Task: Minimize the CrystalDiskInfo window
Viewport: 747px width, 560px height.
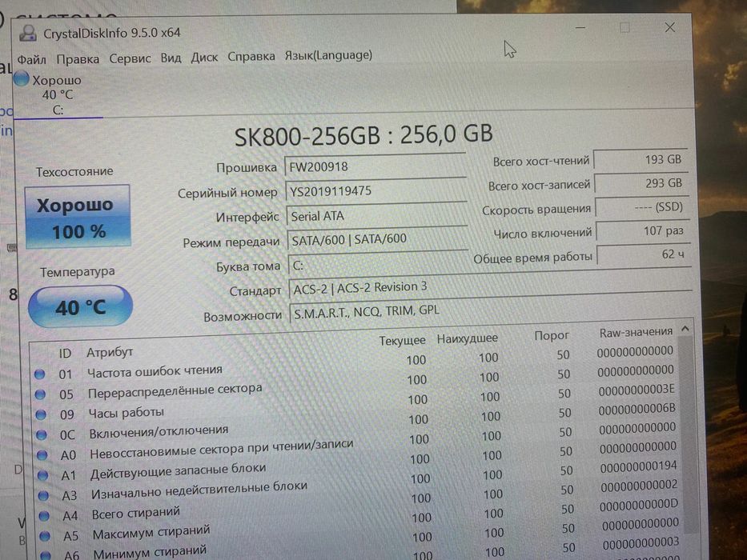Action: (580, 28)
